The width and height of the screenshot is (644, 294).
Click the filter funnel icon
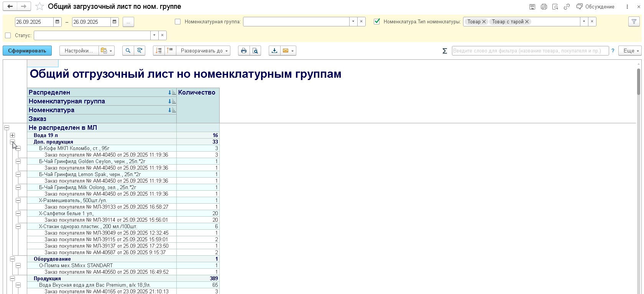[x=634, y=22]
